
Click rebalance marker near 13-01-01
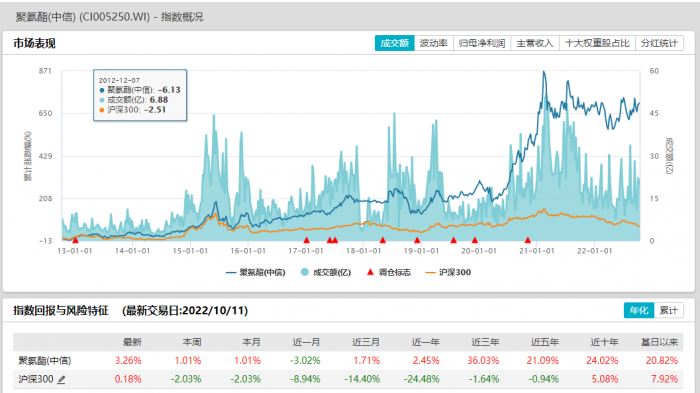coord(75,240)
